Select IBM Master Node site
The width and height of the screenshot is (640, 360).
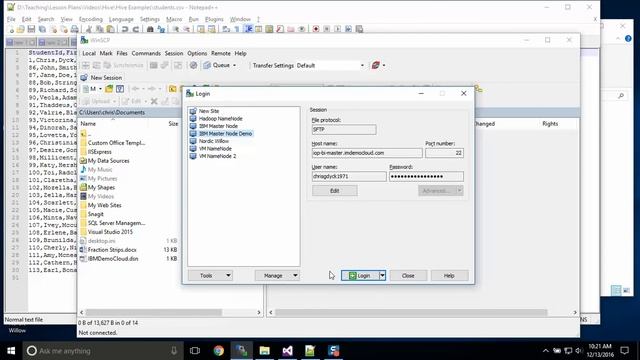(218, 126)
